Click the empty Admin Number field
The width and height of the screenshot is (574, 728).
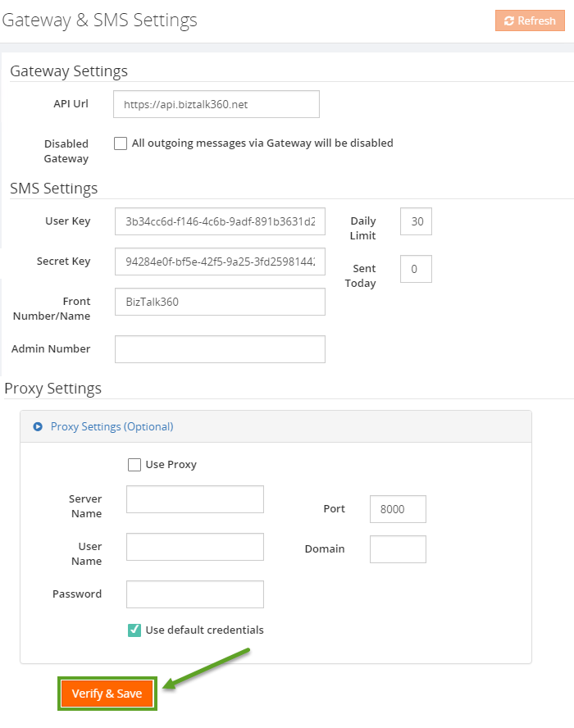click(220, 349)
